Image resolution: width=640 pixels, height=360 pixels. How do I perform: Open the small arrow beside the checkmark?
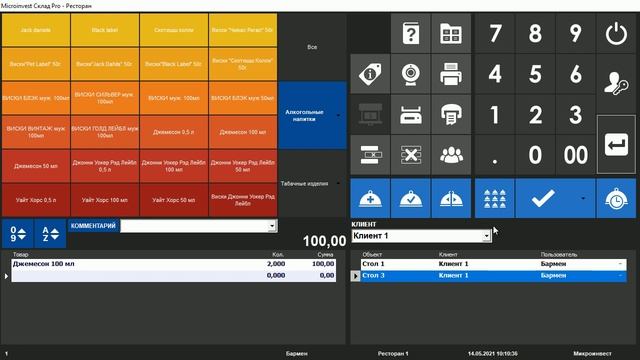pyautogui.click(x=583, y=198)
